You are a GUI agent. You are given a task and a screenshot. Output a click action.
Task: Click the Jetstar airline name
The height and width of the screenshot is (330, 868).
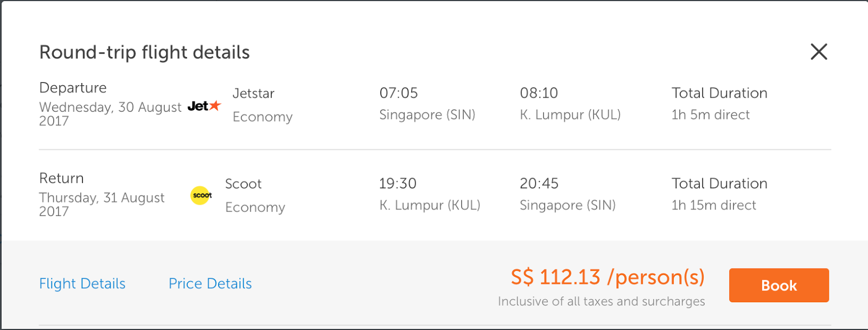(253, 93)
